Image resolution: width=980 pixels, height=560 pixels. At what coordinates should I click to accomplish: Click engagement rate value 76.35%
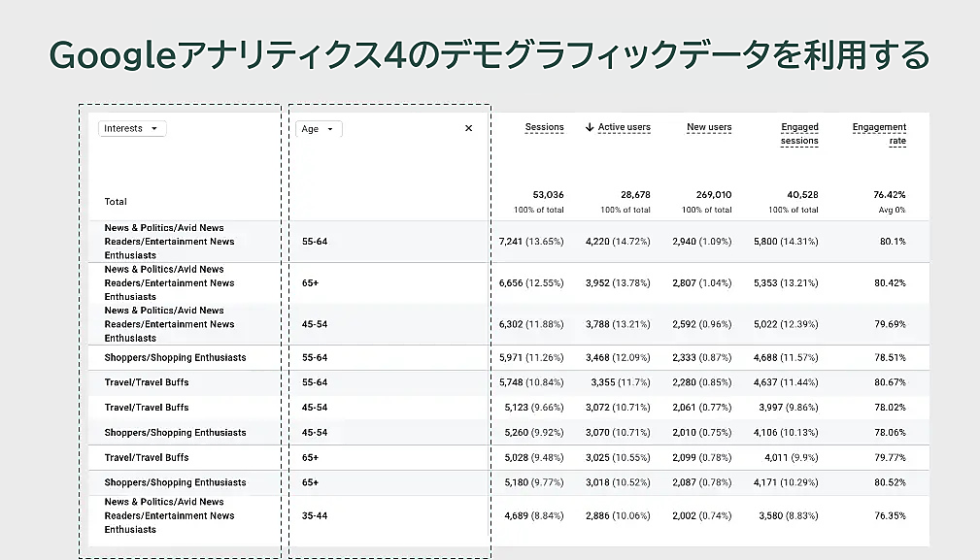pyautogui.click(x=890, y=515)
